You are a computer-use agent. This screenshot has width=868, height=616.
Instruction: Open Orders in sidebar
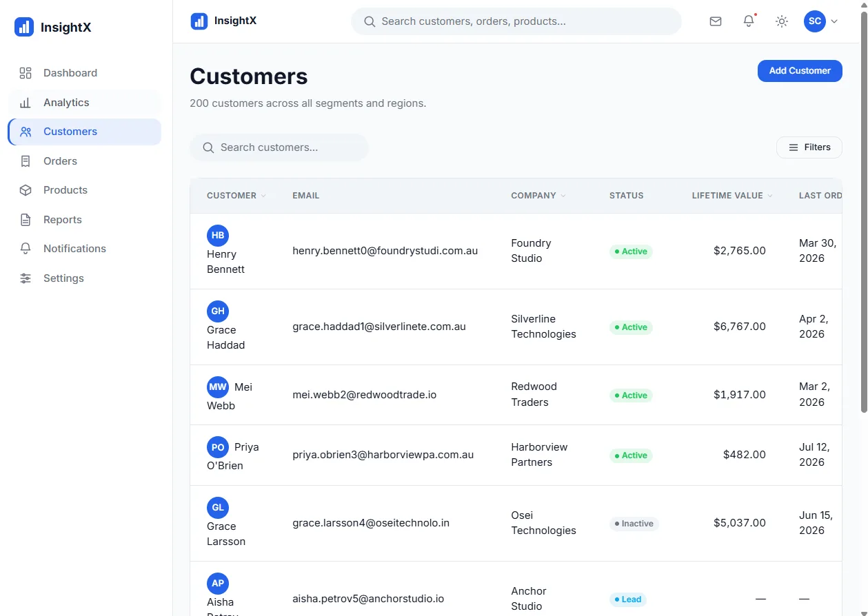(85, 161)
